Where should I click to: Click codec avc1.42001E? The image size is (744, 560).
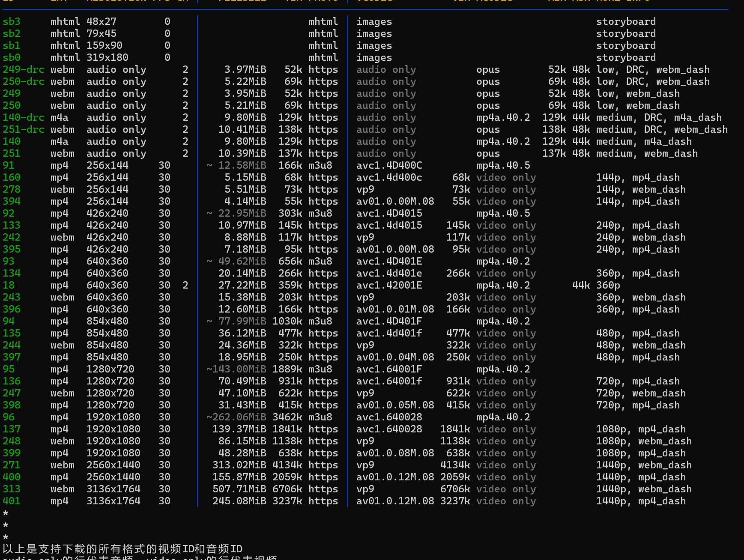pyautogui.click(x=389, y=285)
